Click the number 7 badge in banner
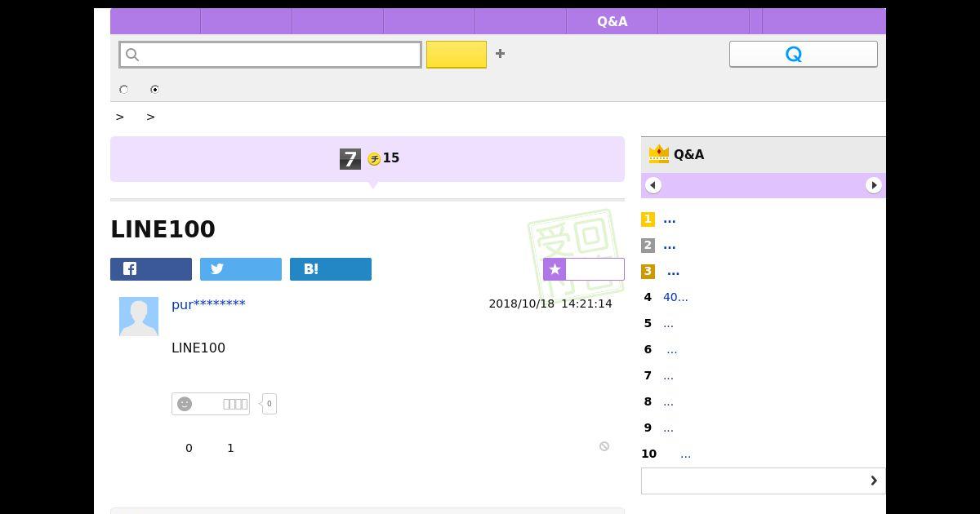980x514 pixels. (x=350, y=159)
